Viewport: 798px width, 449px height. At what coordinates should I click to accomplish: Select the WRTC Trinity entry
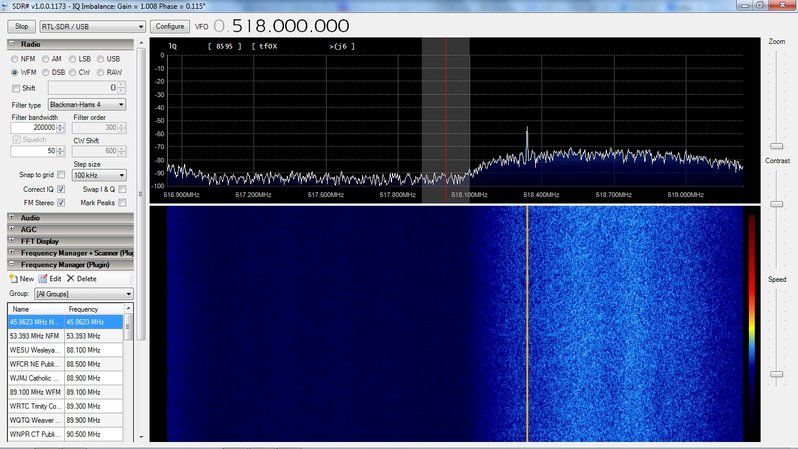click(65, 406)
